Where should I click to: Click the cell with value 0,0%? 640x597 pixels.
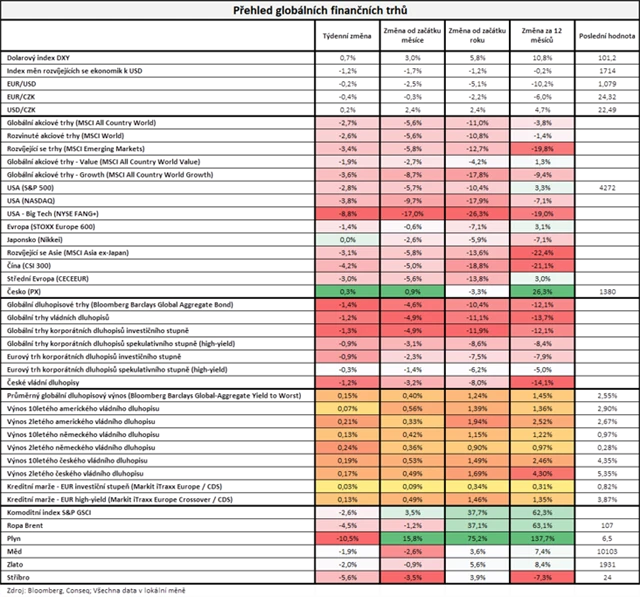347,240
